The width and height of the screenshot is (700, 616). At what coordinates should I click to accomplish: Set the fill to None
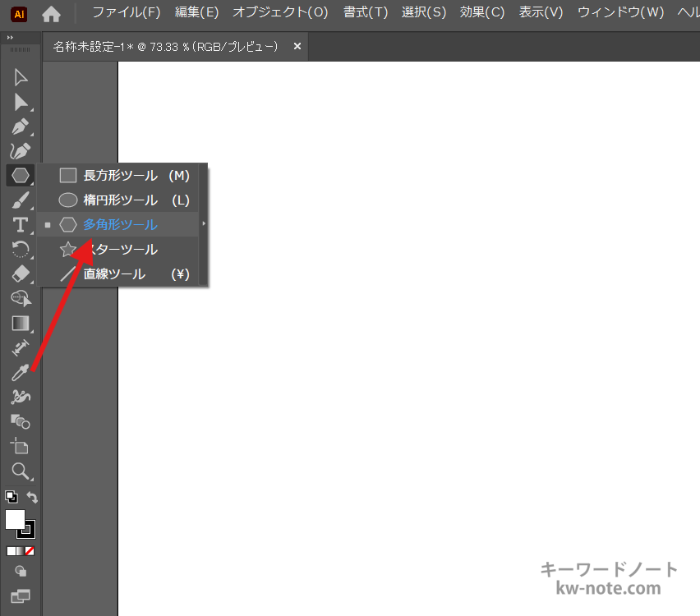[x=30, y=551]
